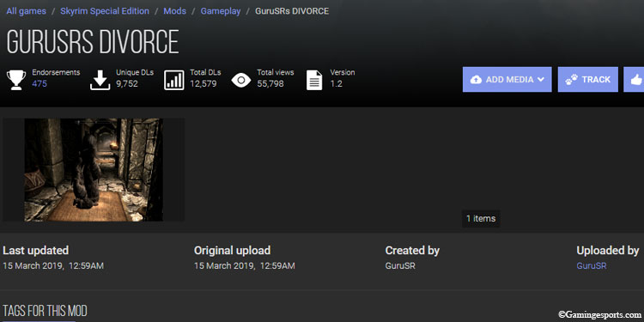The width and height of the screenshot is (644, 322).
Task: Expand the Add Media dropdown chevron
Action: click(x=540, y=79)
